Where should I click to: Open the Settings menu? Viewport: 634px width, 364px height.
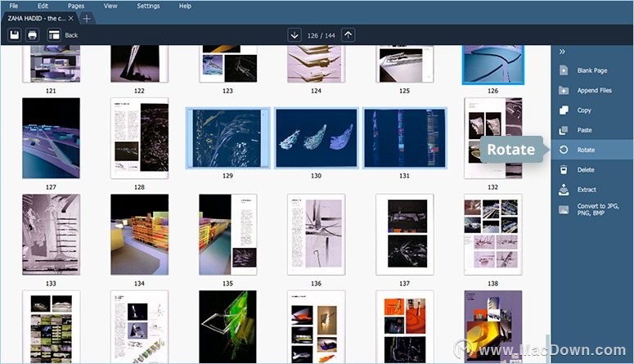[x=148, y=6]
